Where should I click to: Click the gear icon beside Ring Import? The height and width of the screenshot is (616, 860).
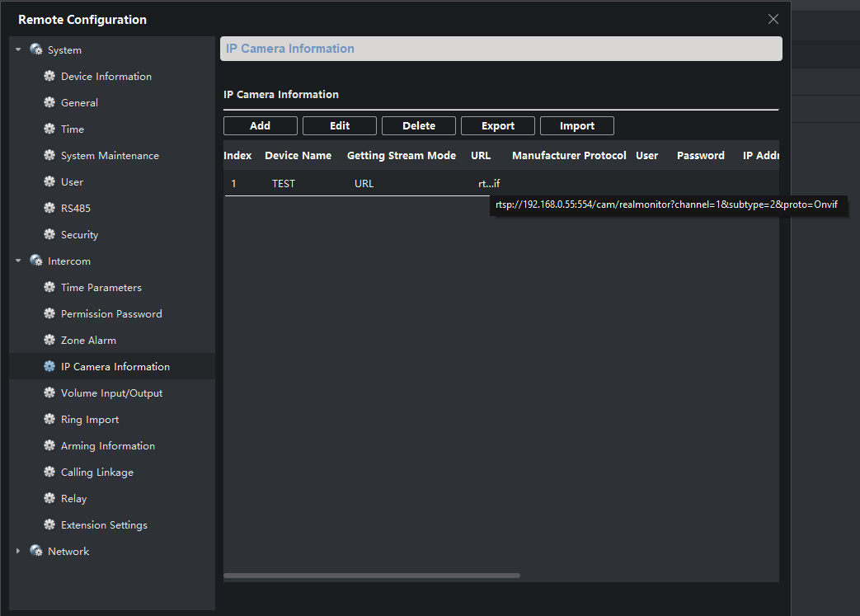click(x=49, y=420)
